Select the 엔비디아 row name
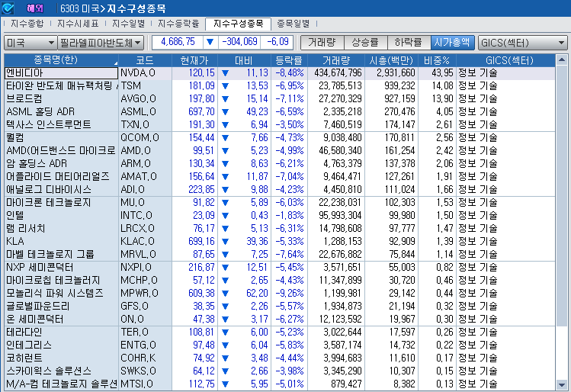The image size is (571, 392). [x=61, y=73]
